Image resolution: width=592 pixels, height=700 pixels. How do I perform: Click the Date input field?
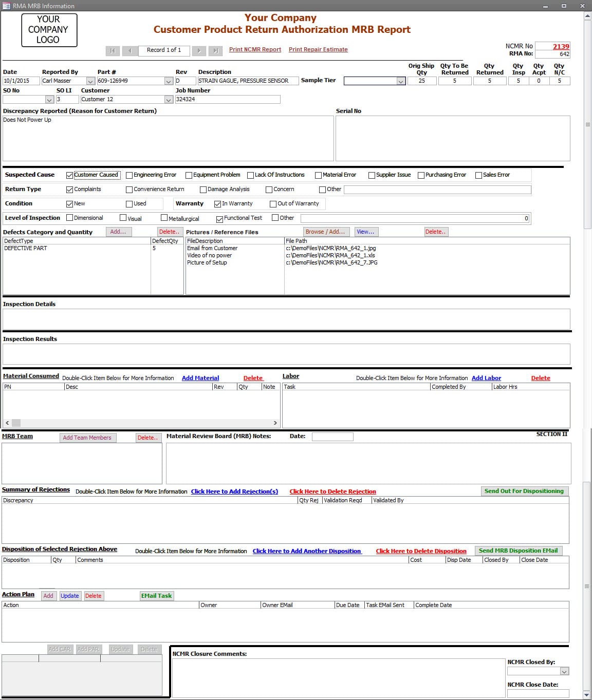pos(21,81)
